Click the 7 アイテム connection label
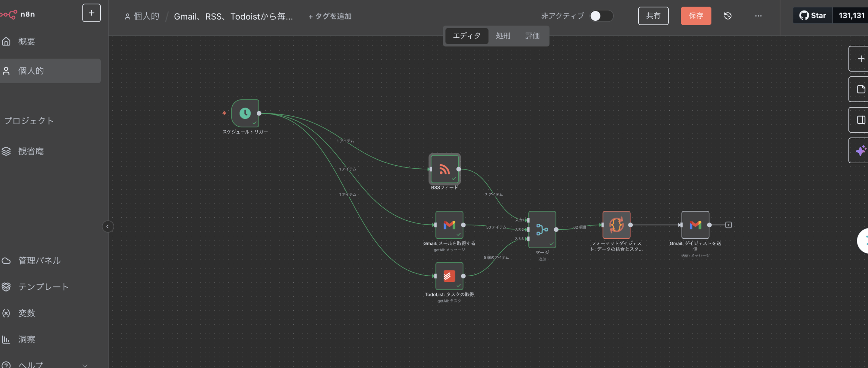 pos(494,195)
